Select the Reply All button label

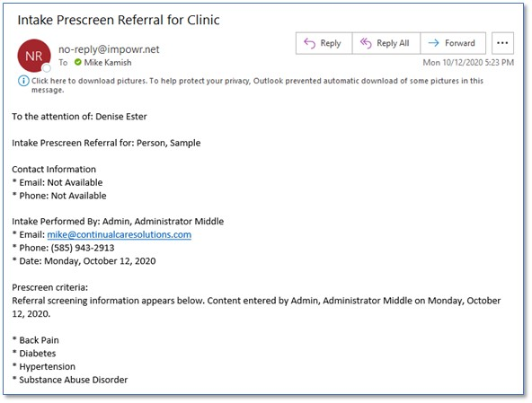pos(393,43)
